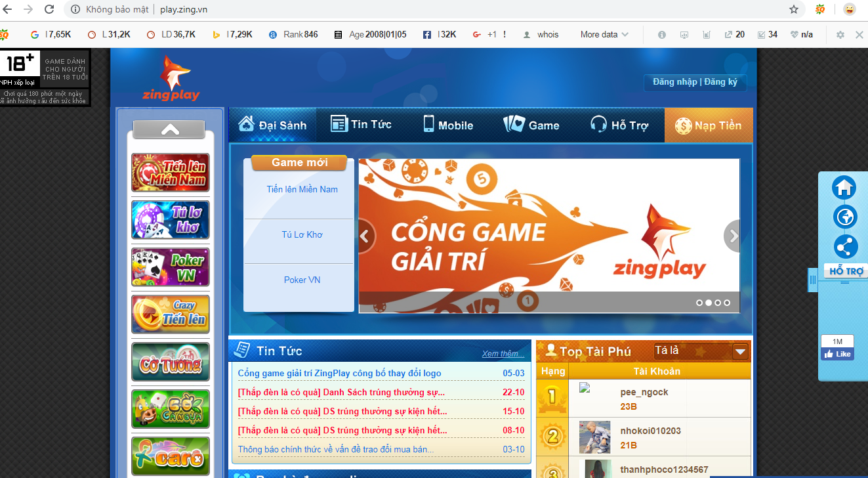The height and width of the screenshot is (478, 868).
Task: Open the Cờ Tướng game icon
Action: click(x=171, y=362)
